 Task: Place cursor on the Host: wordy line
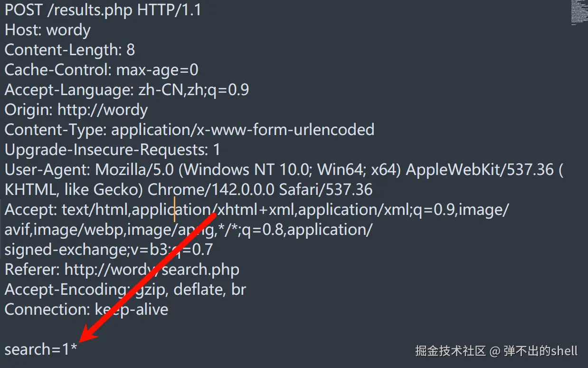click(47, 30)
